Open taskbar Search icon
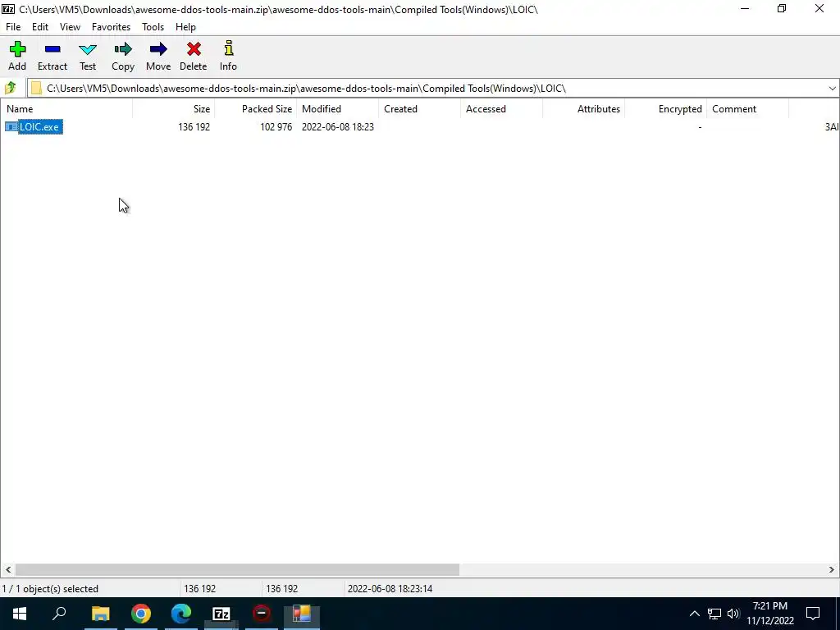 click(x=59, y=614)
